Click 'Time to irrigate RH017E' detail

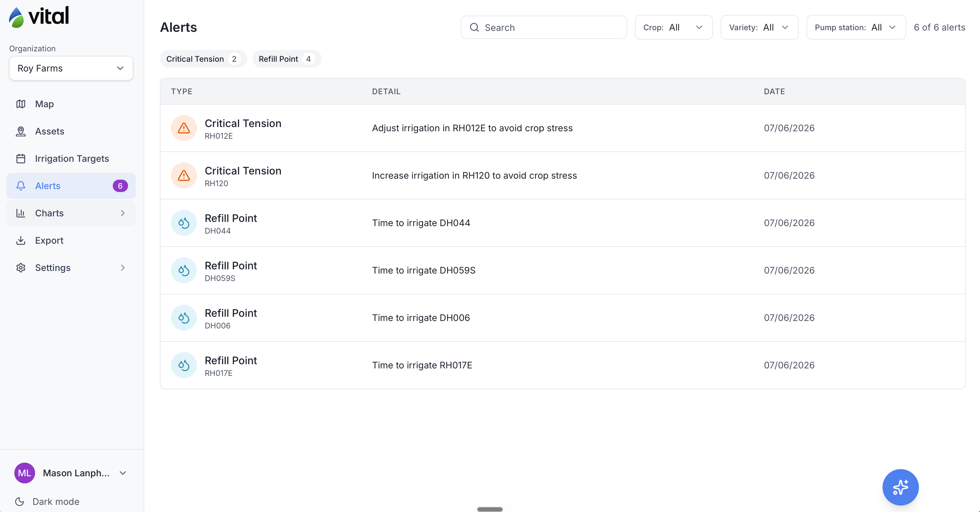422,365
